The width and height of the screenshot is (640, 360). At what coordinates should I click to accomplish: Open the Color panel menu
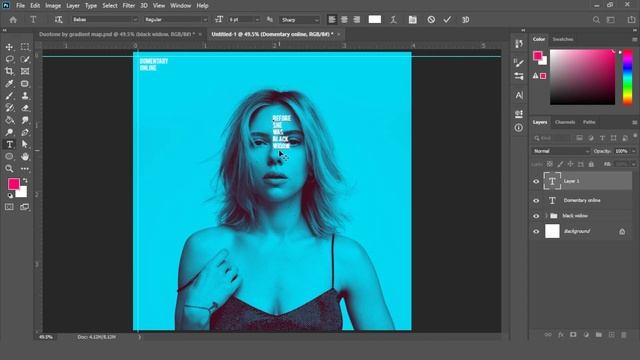[x=634, y=39]
